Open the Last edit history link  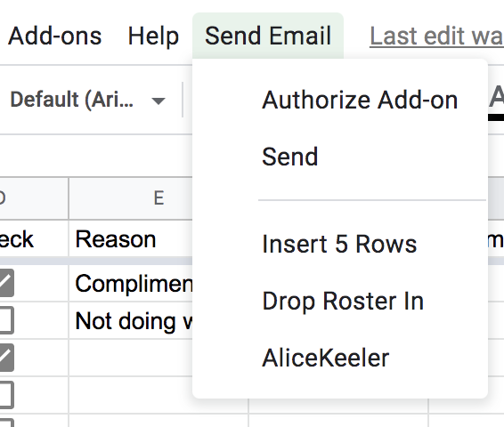click(x=436, y=36)
